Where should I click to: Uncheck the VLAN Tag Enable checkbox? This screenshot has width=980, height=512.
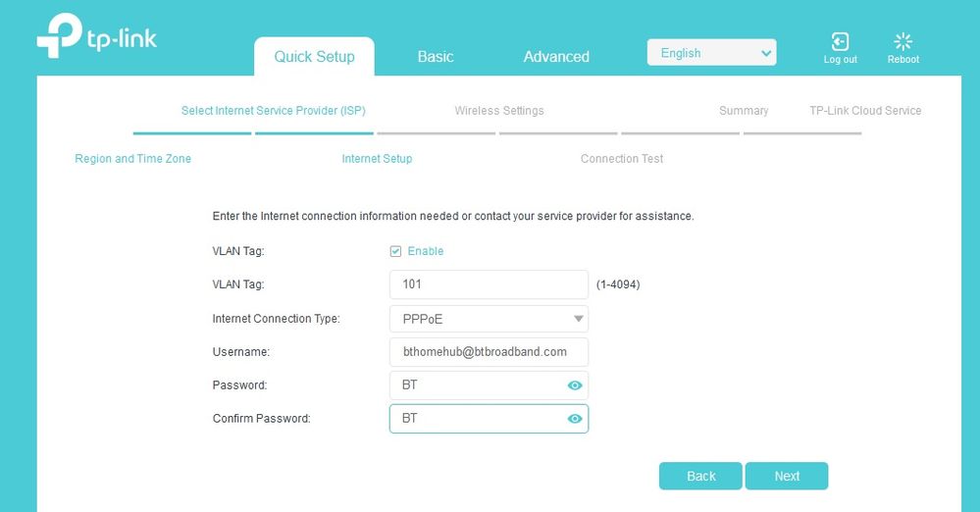pyautogui.click(x=395, y=251)
